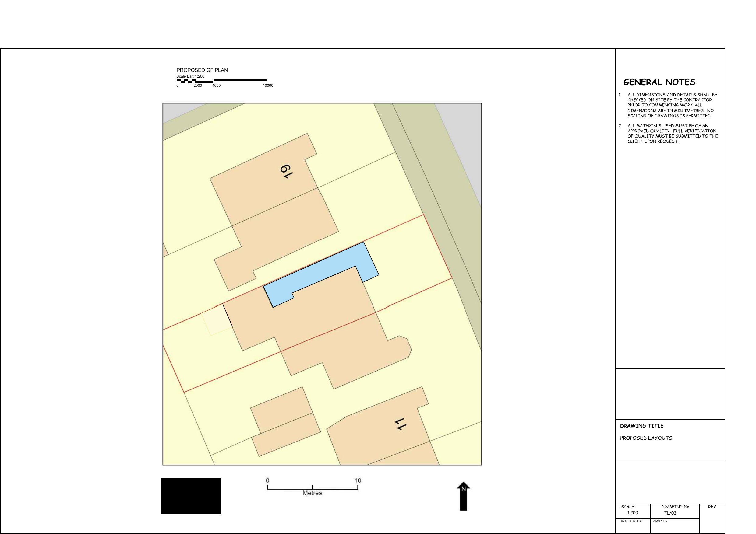Click the 1:200 scale value in the title block
Screen dimensions: 756x534
[632, 513]
